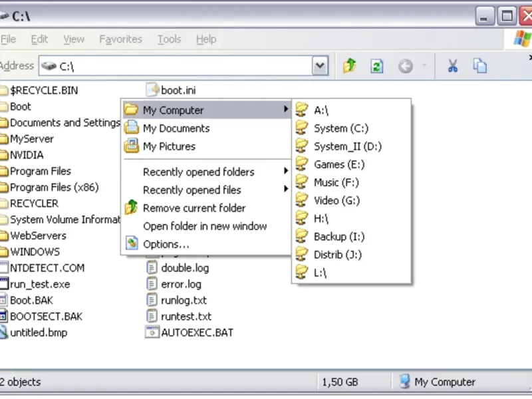The width and height of the screenshot is (532, 399).
Task: Select the RECYCLER folder
Action: pos(29,203)
